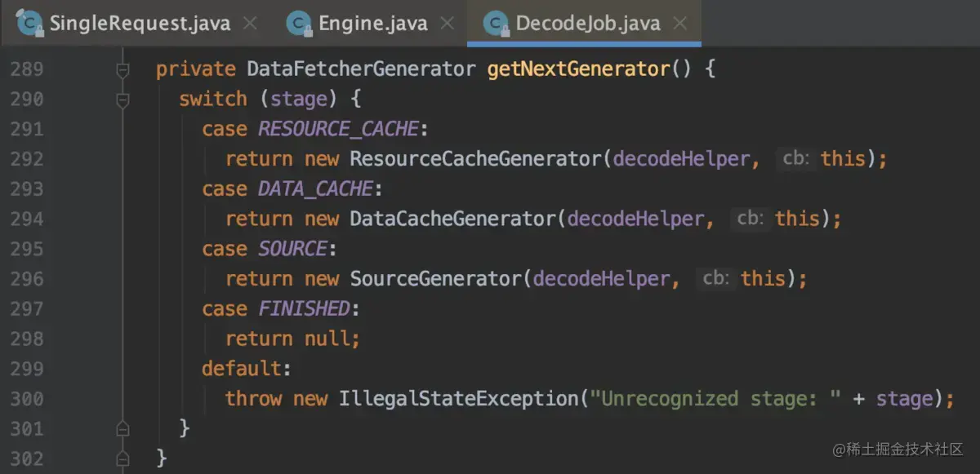Click the FINISHED case constant
The image size is (980, 474).
click(x=304, y=309)
